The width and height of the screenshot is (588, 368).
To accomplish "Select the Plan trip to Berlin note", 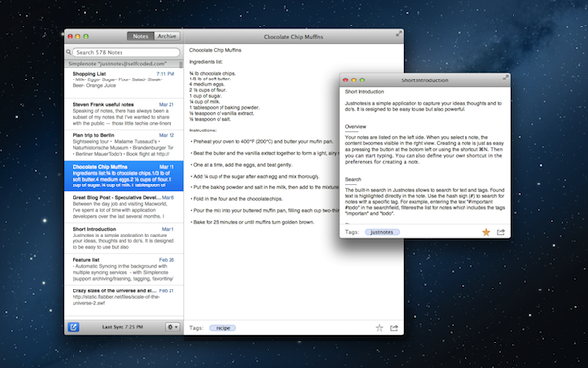I will [123, 145].
